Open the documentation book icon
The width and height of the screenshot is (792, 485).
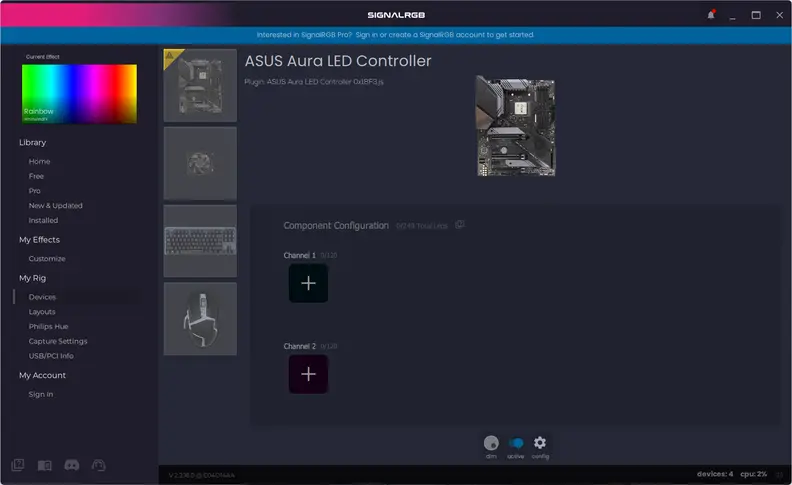pyautogui.click(x=44, y=465)
